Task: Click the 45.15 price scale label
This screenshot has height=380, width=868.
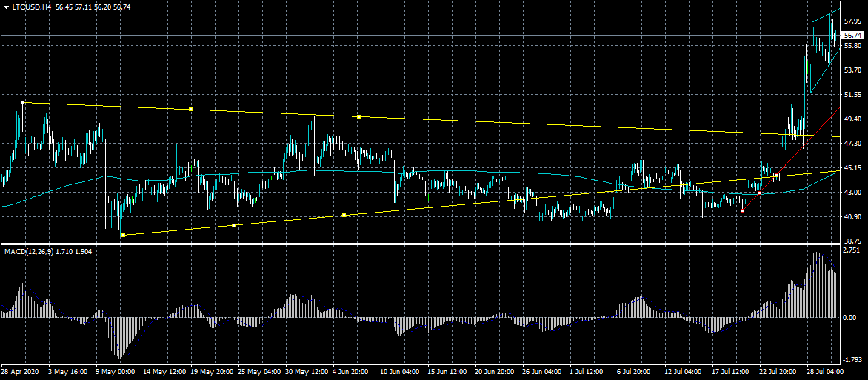Action: (852, 168)
